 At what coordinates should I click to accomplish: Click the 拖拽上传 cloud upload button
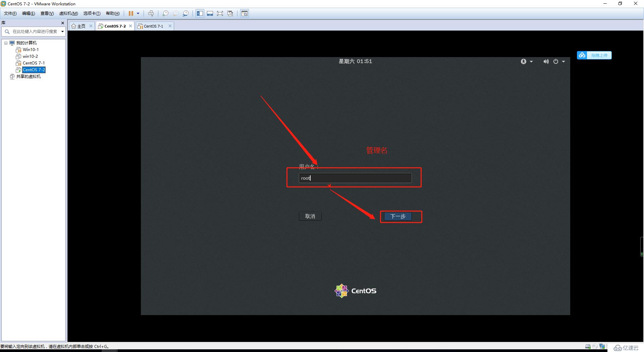[594, 55]
